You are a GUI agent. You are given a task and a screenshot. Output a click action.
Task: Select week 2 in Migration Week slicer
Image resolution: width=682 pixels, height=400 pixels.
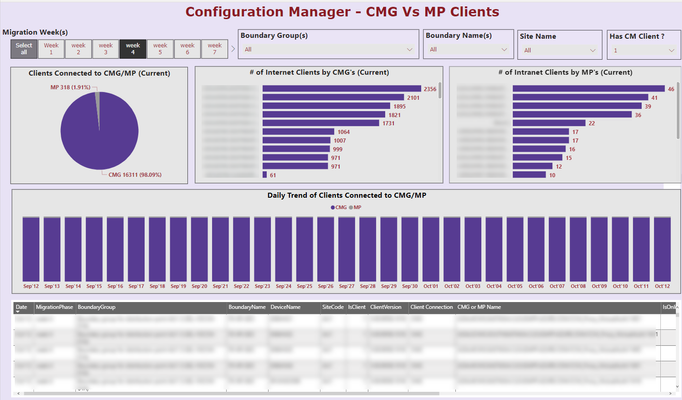pos(78,49)
